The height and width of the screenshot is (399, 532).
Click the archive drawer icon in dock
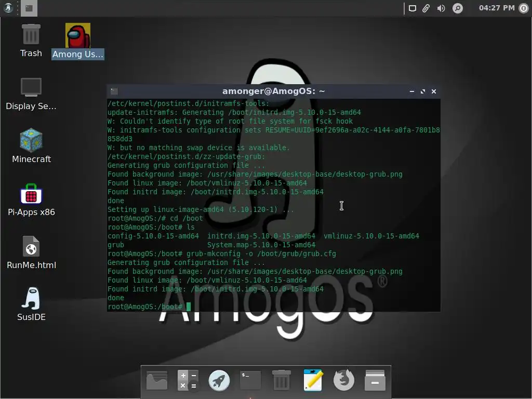375,380
